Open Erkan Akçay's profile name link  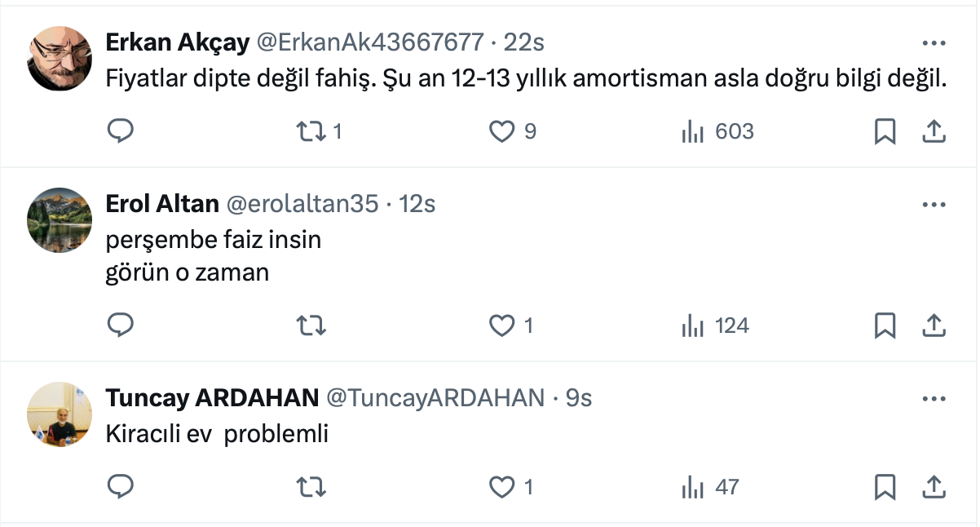[x=178, y=42]
